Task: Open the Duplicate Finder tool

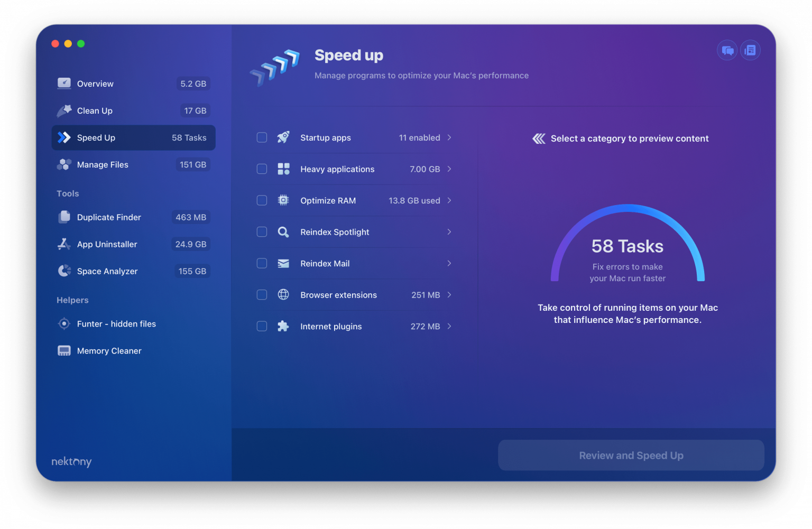Action: coord(109,217)
